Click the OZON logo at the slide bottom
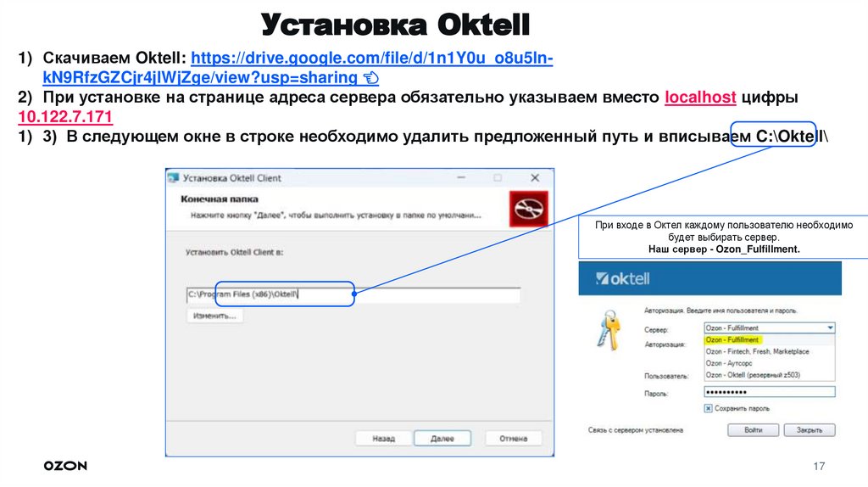Viewport: 868px width, 487px height. pos(65,466)
